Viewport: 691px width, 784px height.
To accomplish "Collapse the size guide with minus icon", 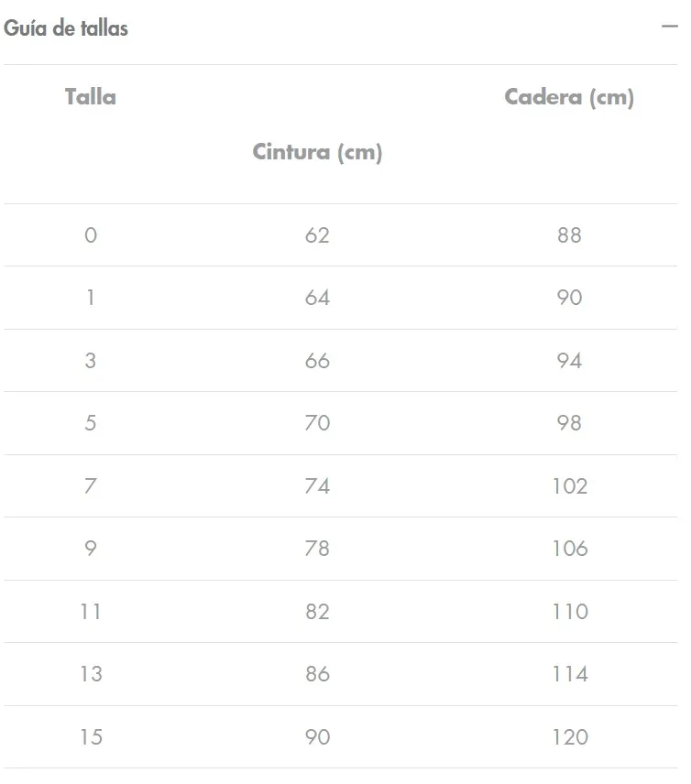I will click(x=669, y=27).
